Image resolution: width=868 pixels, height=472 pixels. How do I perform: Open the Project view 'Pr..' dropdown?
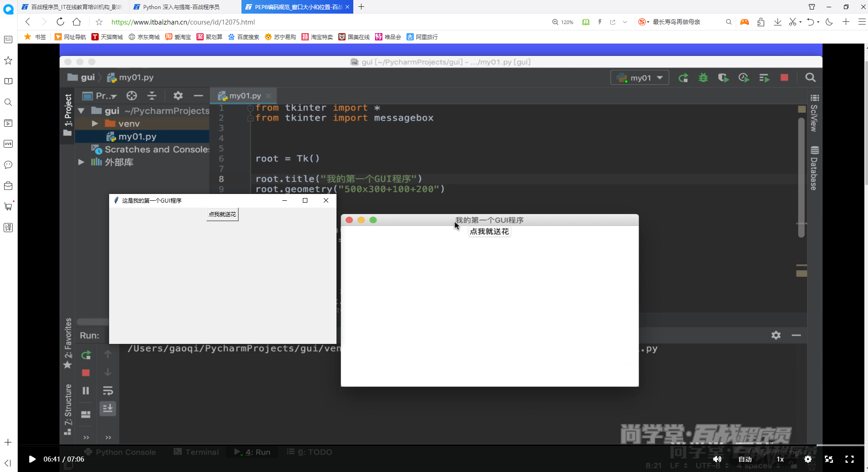click(x=100, y=95)
